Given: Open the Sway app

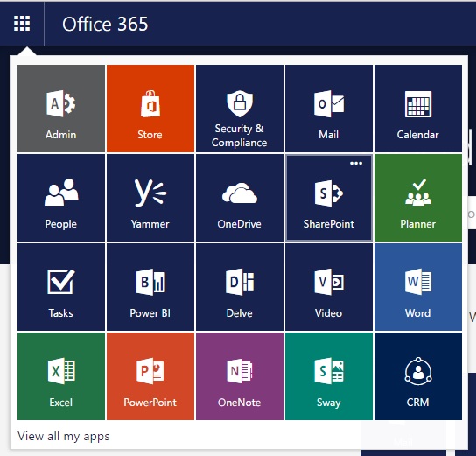Looking at the screenshot, I should tap(329, 376).
